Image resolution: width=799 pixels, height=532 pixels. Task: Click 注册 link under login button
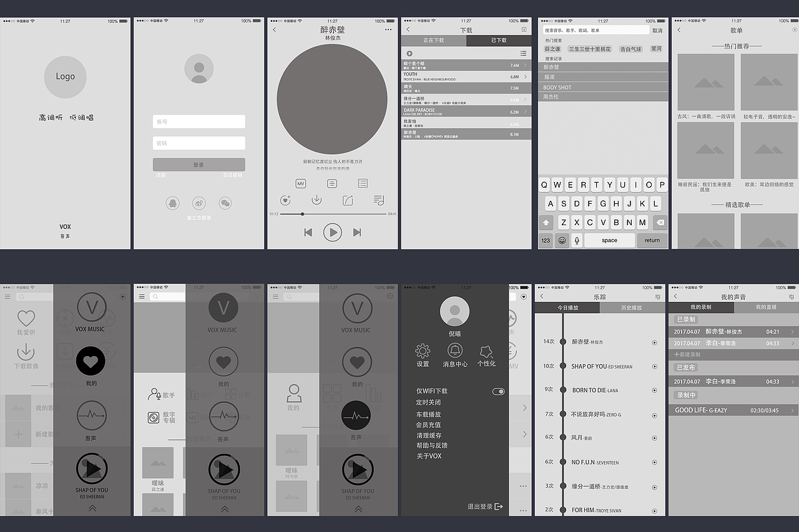(161, 175)
